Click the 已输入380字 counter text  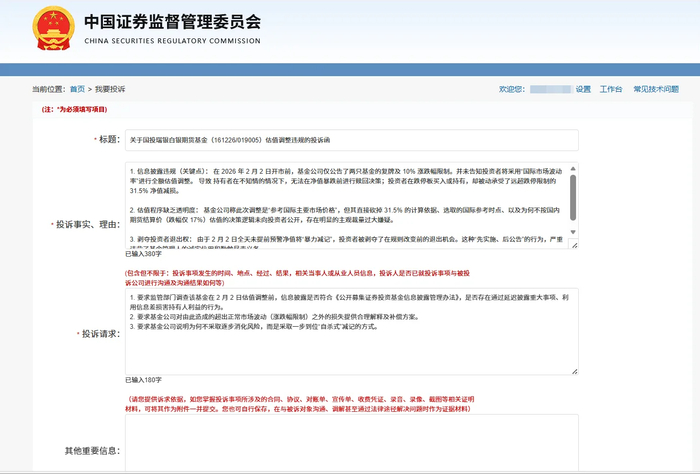pos(143,254)
